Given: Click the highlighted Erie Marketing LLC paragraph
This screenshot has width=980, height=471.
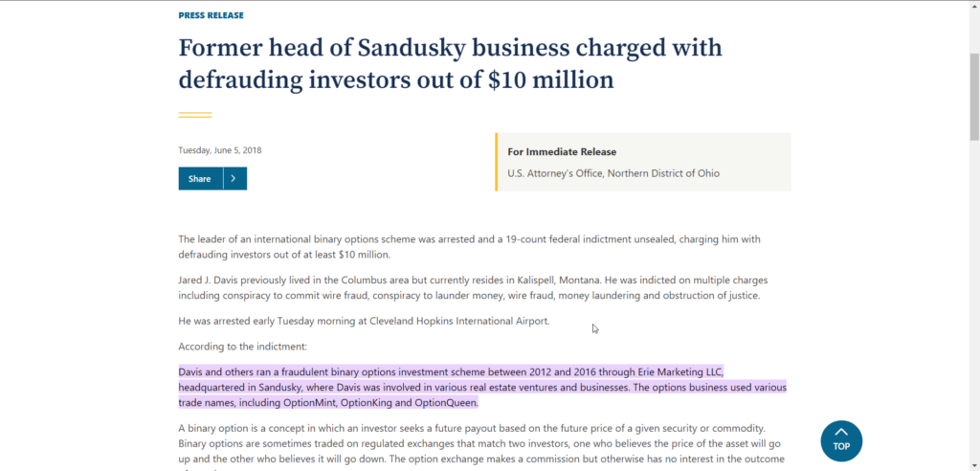Looking at the screenshot, I should coord(482,387).
